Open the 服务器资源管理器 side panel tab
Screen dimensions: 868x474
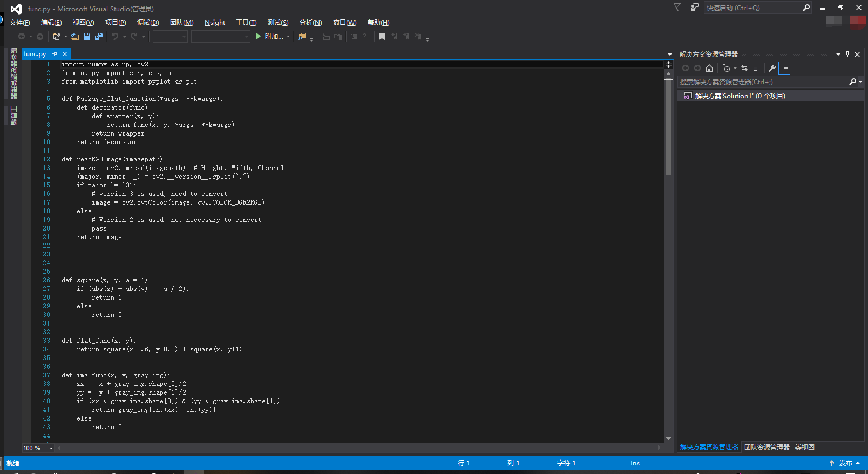13,73
